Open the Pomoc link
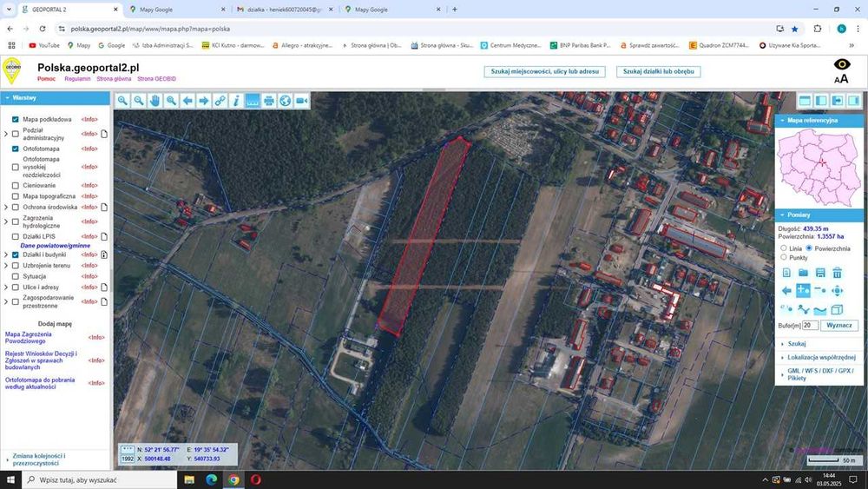 [47, 79]
